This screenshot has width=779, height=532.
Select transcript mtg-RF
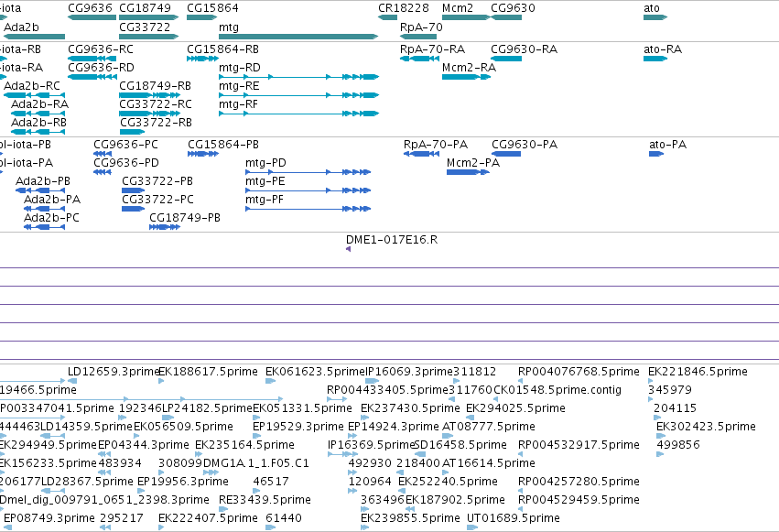pyautogui.click(x=298, y=114)
